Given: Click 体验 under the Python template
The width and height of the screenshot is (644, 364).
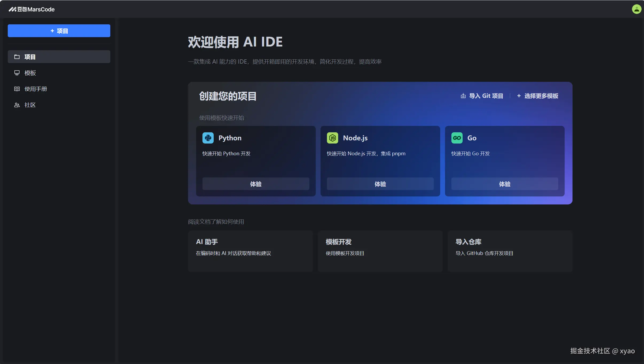Looking at the screenshot, I should [256, 184].
